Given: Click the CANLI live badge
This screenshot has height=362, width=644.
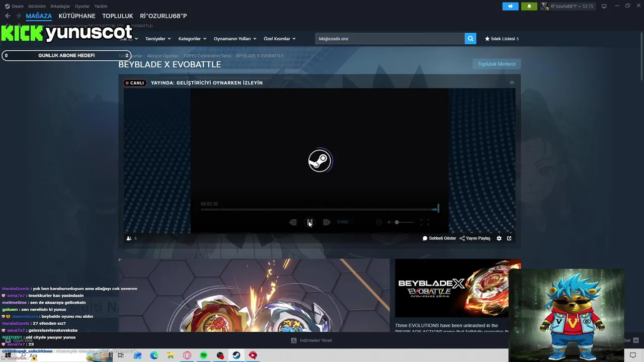Looking at the screenshot, I should pos(135,83).
